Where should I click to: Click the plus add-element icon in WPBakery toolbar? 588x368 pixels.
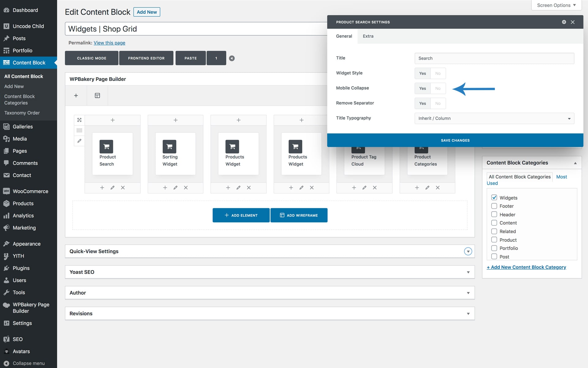coord(76,96)
